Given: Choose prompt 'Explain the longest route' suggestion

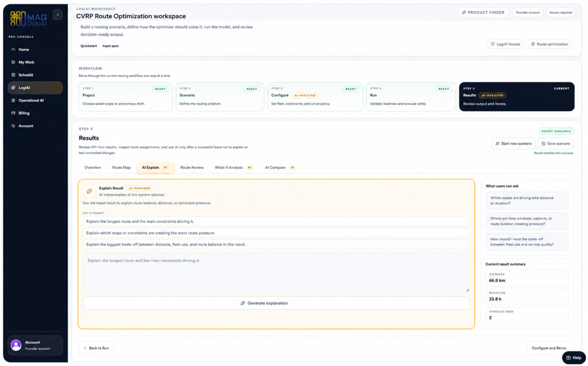Looking at the screenshot, I should click(276, 221).
